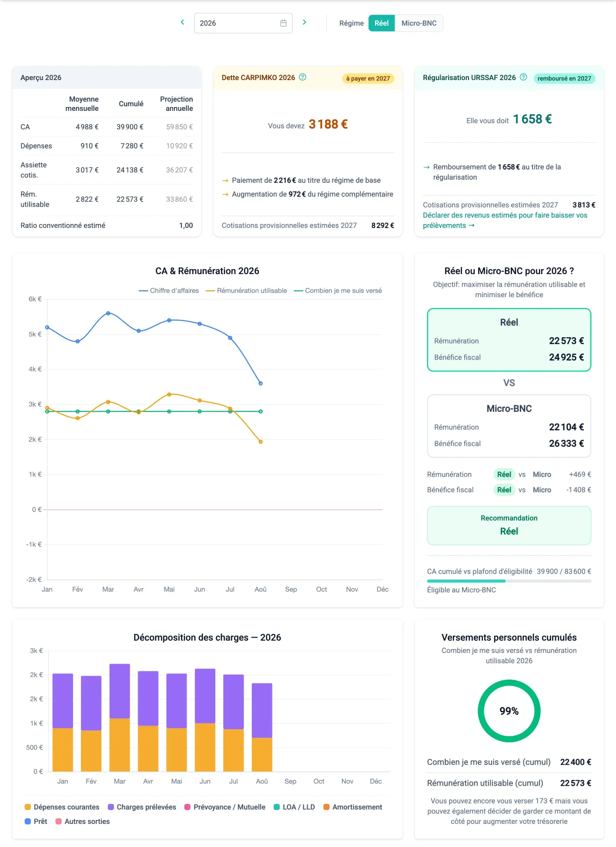Viewport: 616px width, 847px height.
Task: Click the '3 188 €' CARPIMKO debt amount
Action: coord(328,124)
